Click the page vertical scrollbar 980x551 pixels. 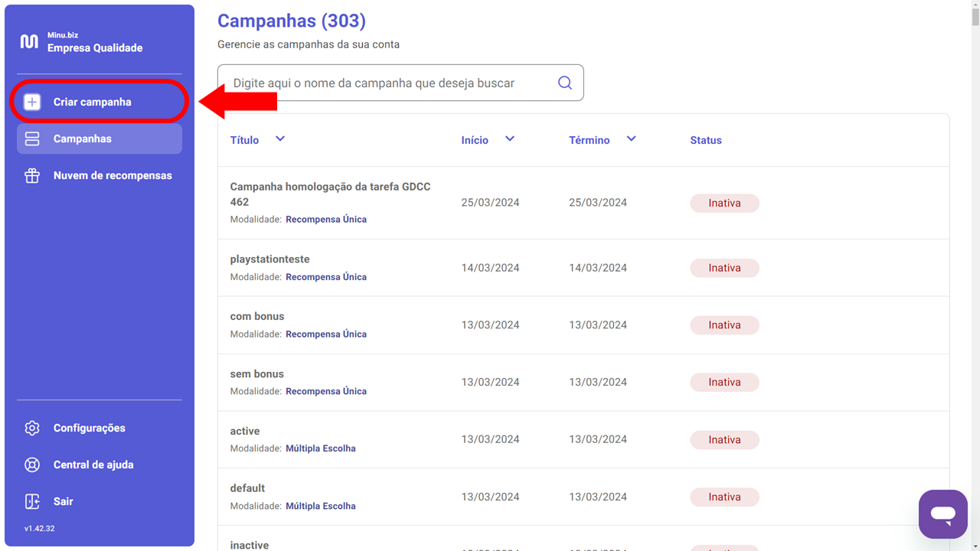[x=975, y=230]
